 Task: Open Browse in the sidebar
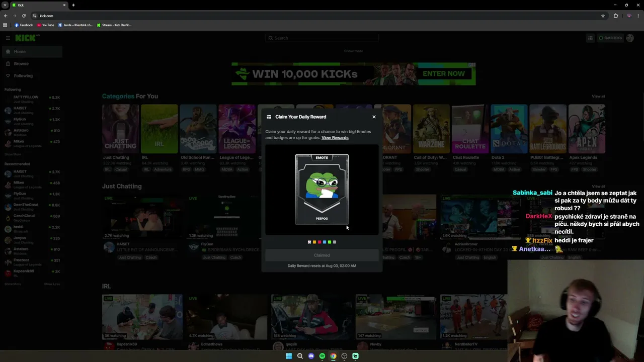32,64
